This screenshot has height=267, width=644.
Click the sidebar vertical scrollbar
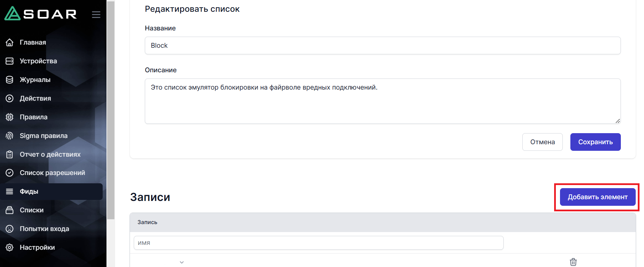[x=111, y=111]
